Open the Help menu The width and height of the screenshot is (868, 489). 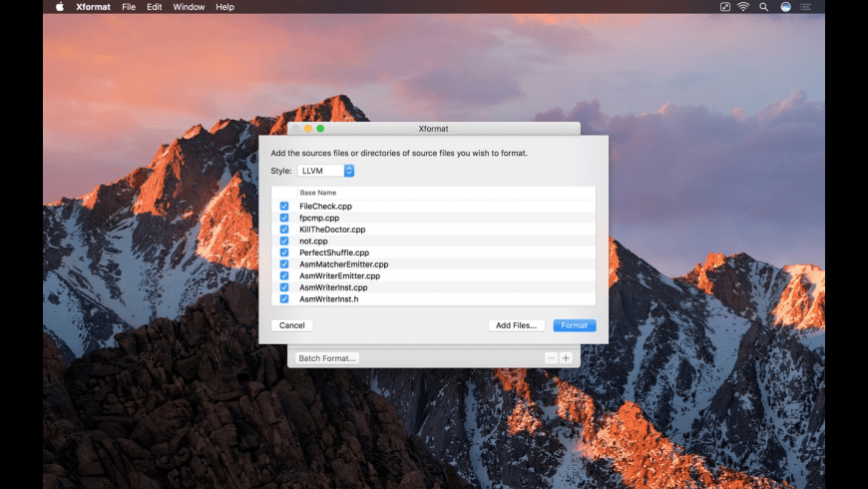click(x=224, y=7)
